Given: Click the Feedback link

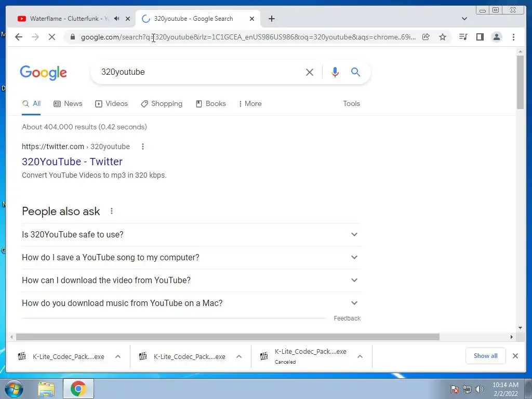Looking at the screenshot, I should 347,318.
